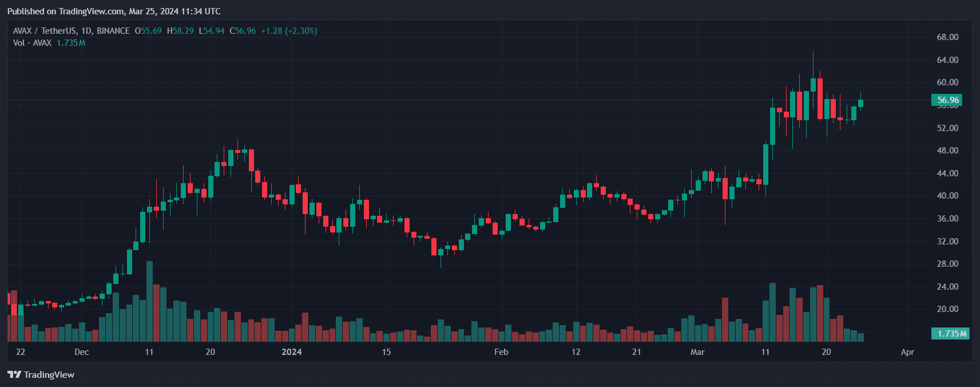
Task: Select the low value 54.94 in the legend
Action: coord(214,31)
